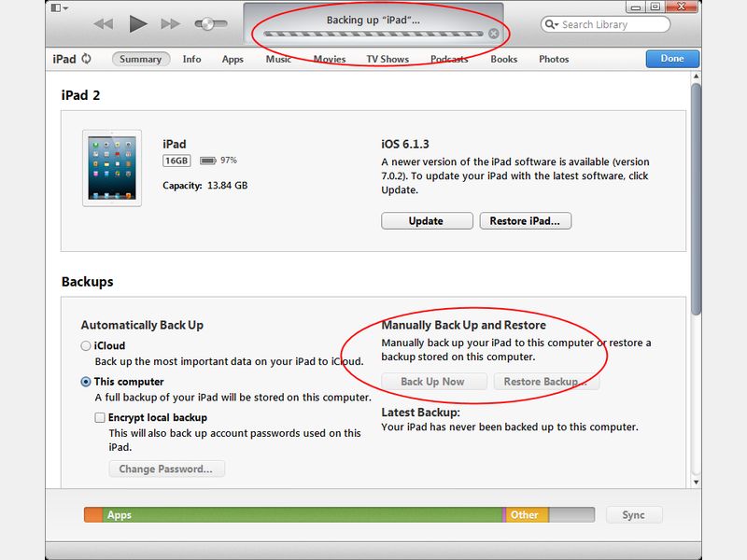Go to the Books tab
Image resolution: width=747 pixels, height=560 pixels.
pos(503,59)
